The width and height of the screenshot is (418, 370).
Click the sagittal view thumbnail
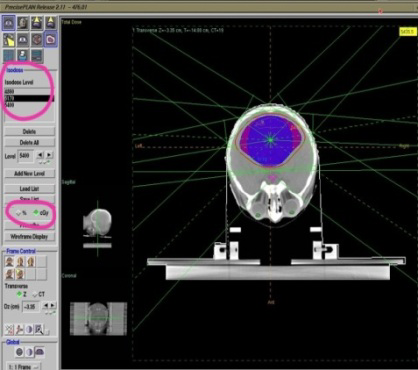pos(97,224)
